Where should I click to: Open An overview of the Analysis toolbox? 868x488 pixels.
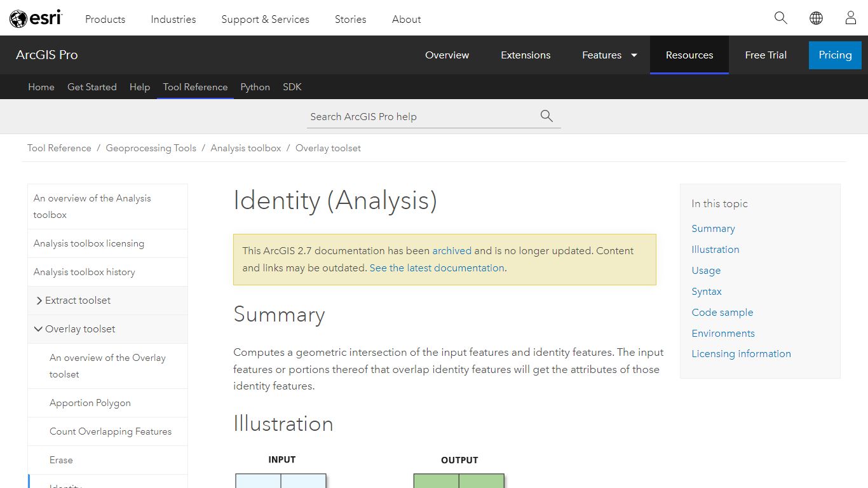[107, 207]
